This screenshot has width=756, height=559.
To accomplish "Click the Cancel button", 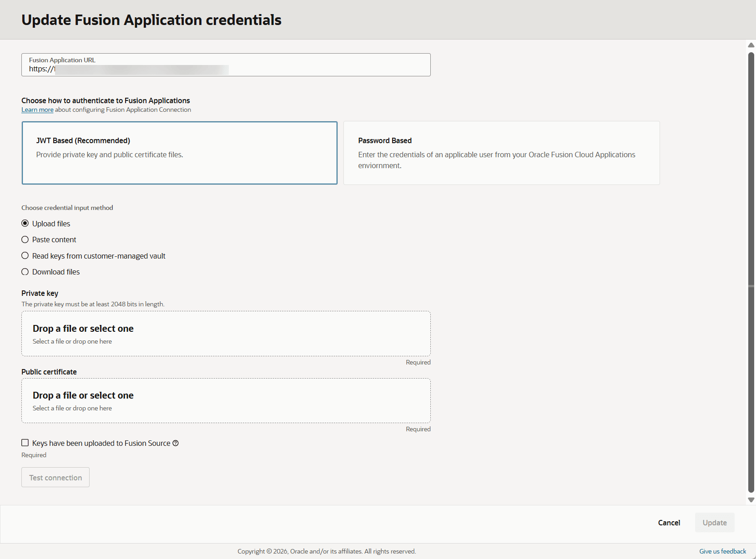I will pyautogui.click(x=669, y=523).
